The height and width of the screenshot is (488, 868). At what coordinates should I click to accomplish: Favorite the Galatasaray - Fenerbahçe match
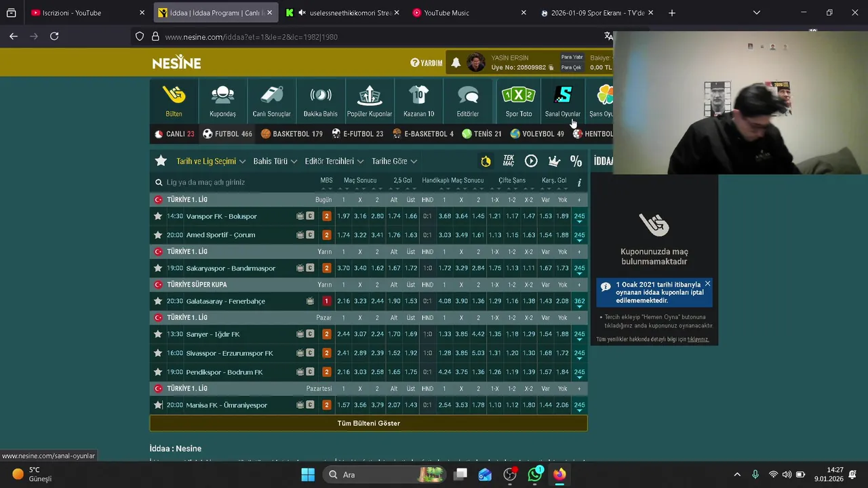(x=158, y=301)
